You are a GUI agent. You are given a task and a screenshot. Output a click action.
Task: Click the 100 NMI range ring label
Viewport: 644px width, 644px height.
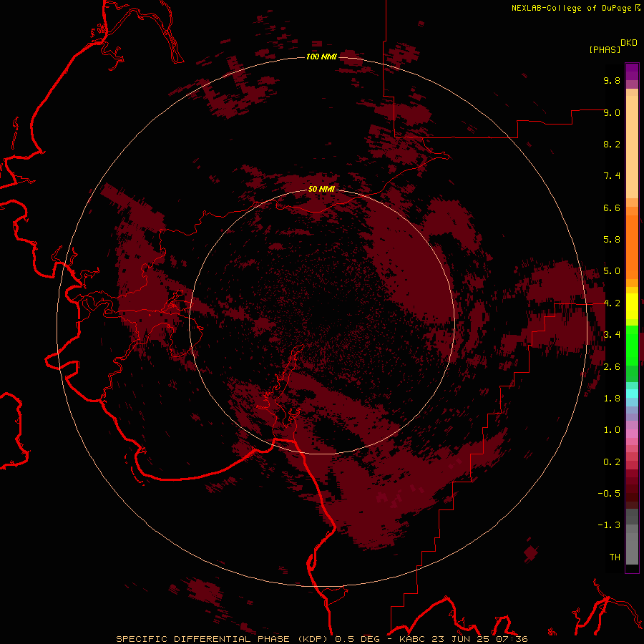321,57
